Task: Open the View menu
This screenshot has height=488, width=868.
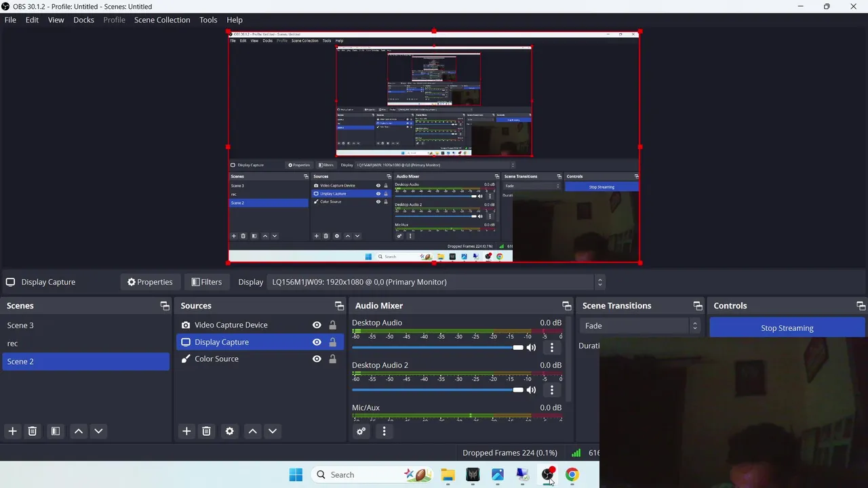Action: point(56,20)
